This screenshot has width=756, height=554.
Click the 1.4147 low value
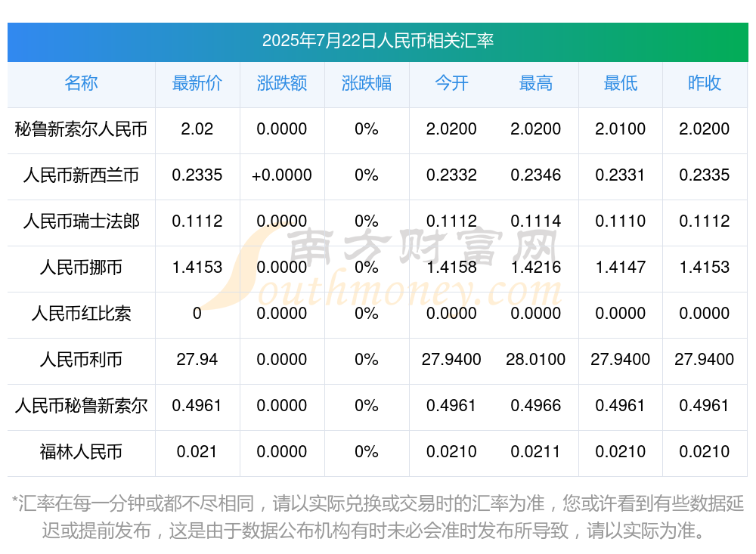[x=620, y=267]
